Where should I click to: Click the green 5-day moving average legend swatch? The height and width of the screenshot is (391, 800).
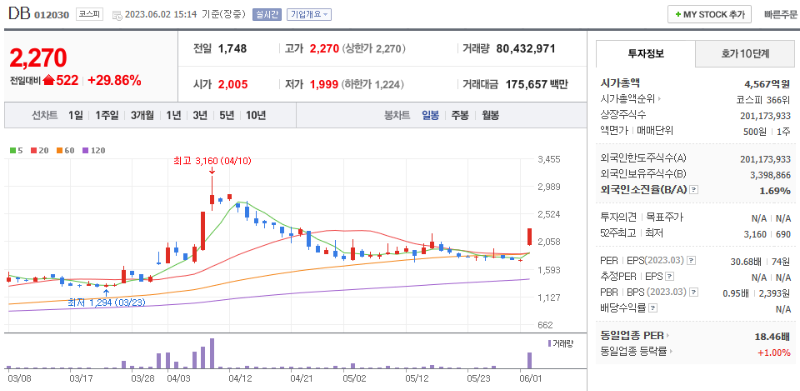[x=13, y=151]
